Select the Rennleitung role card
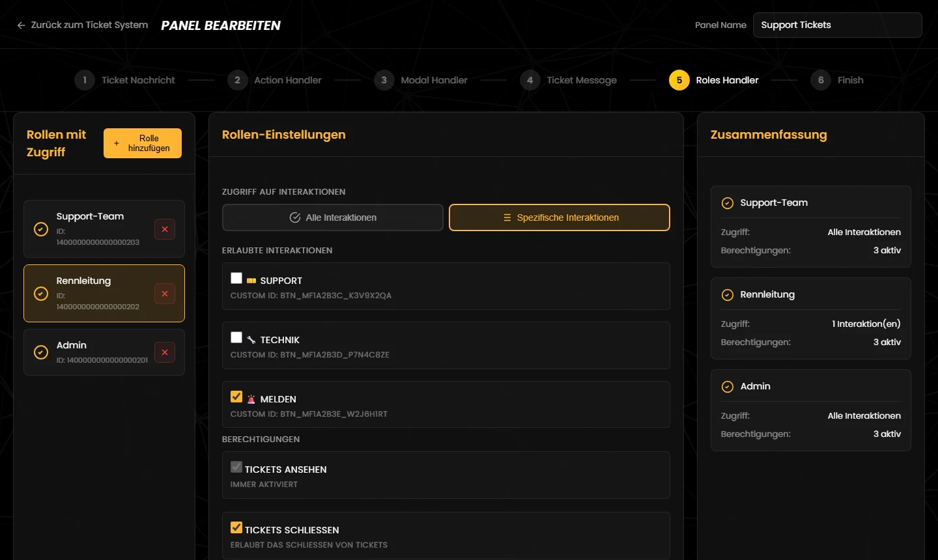Screen dimensions: 938x560 [x=104, y=294]
